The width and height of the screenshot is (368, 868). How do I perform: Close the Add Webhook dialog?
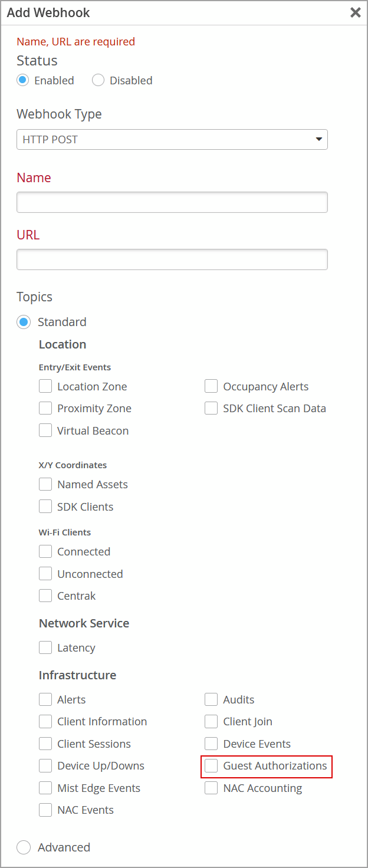(x=355, y=12)
